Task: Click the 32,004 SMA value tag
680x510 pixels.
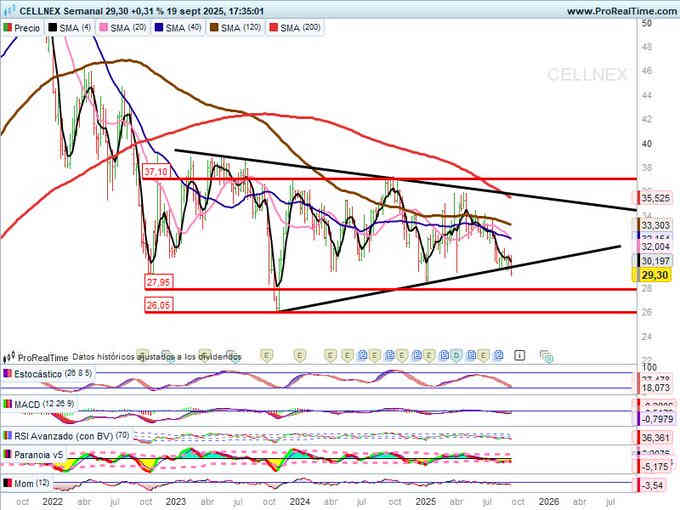Action: pyautogui.click(x=654, y=246)
